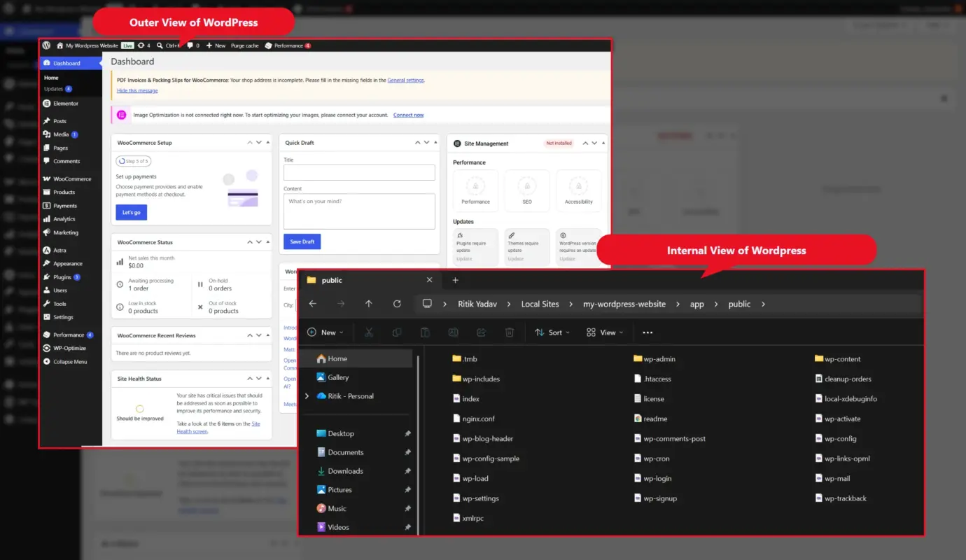Click the Cut scissors icon in File Explorer
Screen dimensions: 966x560
pyautogui.click(x=369, y=332)
